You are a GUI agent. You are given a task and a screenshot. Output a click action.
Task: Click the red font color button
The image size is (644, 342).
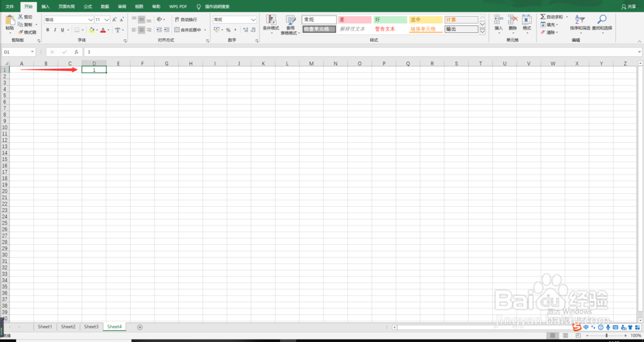(x=102, y=30)
